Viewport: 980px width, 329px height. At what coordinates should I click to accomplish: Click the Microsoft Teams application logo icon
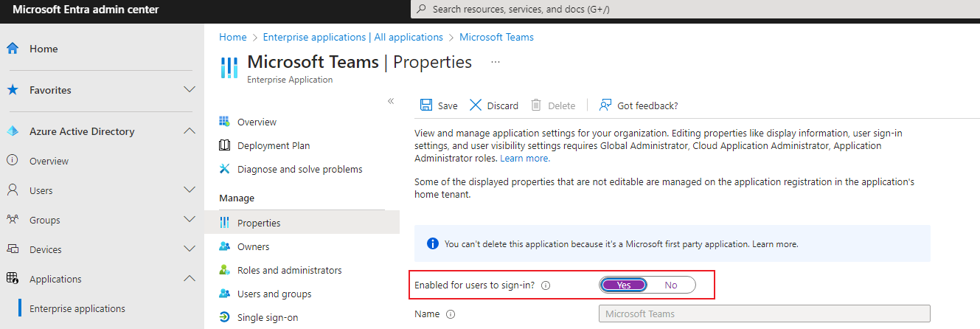point(229,67)
